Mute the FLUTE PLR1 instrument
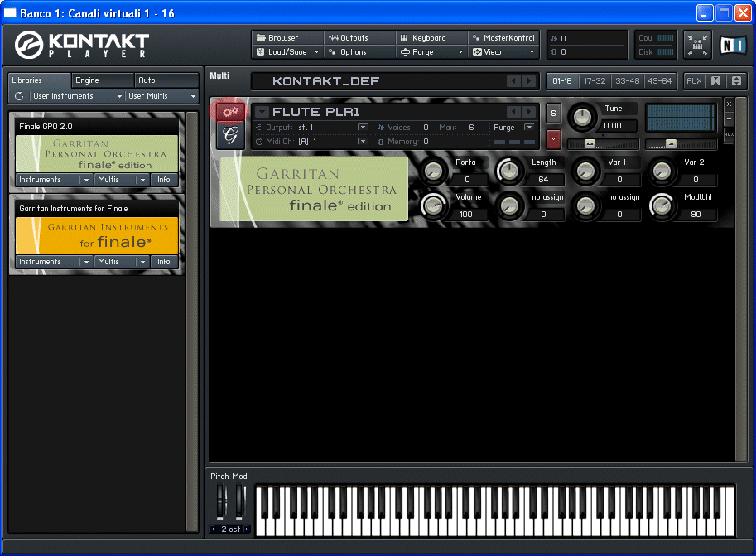This screenshot has width=756, height=556. 553,138
